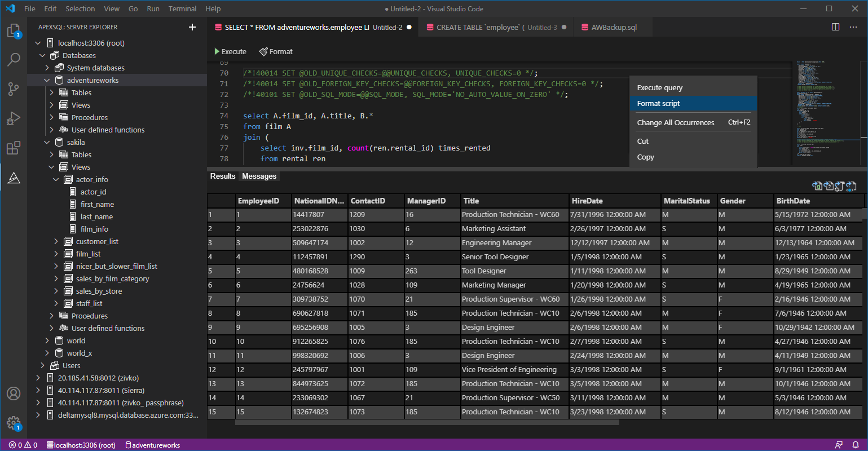
Task: Open the Accounts icon in activity bar
Action: click(14, 393)
